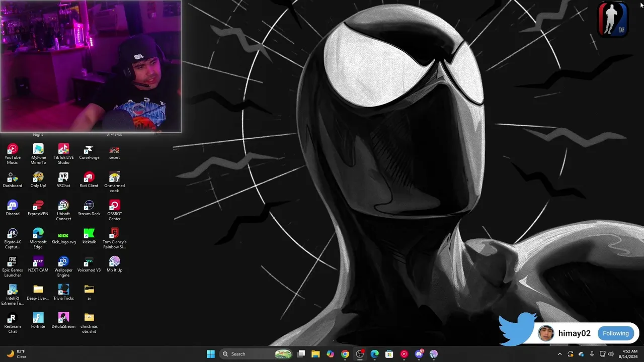Select the Deep-Live folder on the desktop
644x362 pixels.
click(38, 293)
